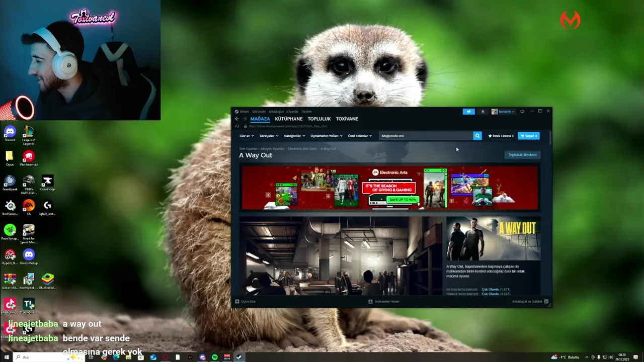The width and height of the screenshot is (644, 362).
Task: Open the Razer Synapse desktop shortcut
Action: [10, 232]
